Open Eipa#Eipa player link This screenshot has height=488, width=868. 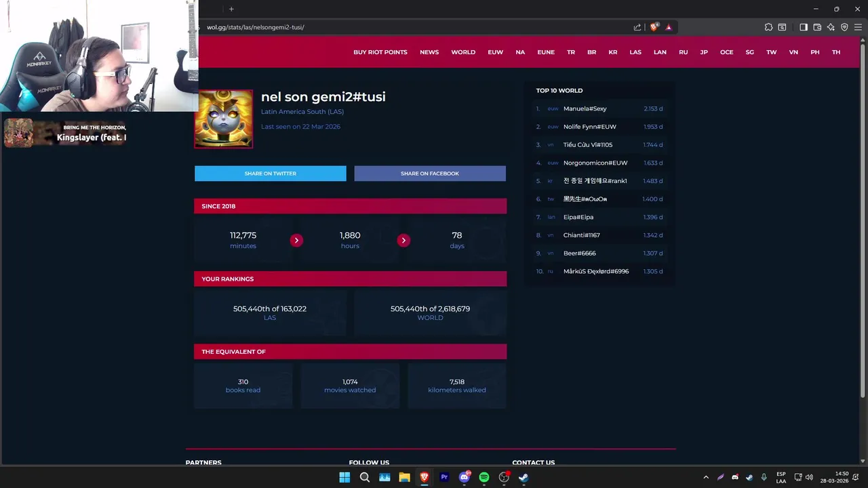(x=578, y=217)
